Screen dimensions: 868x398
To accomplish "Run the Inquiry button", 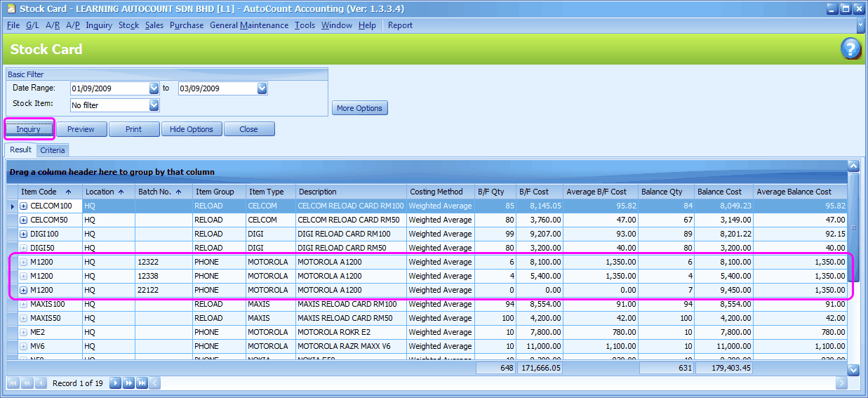I will [29, 129].
